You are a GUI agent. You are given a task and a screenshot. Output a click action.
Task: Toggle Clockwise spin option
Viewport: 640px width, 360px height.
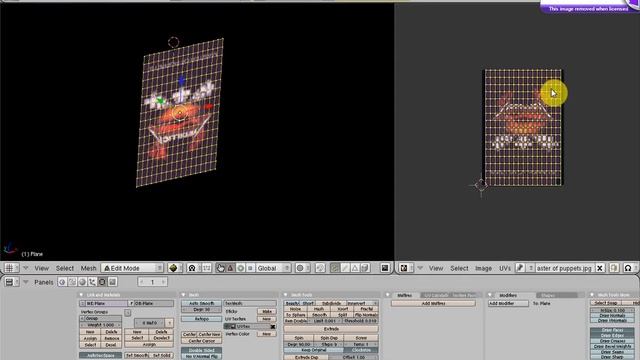(361, 350)
